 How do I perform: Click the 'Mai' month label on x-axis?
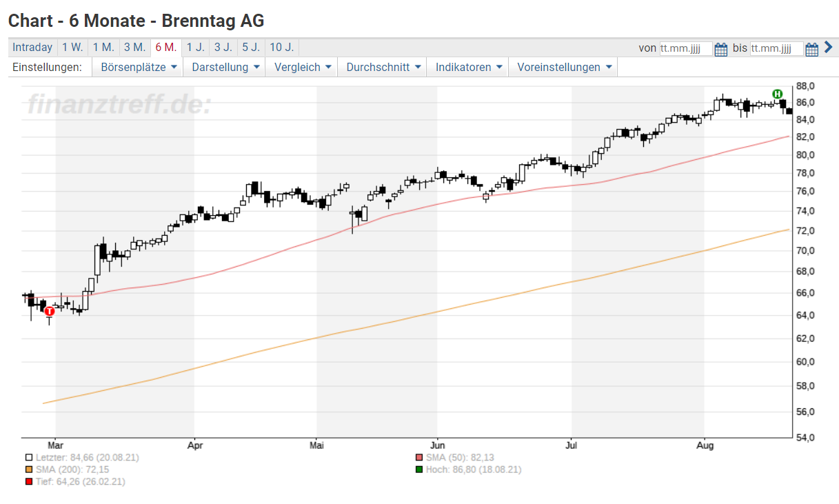coord(316,445)
